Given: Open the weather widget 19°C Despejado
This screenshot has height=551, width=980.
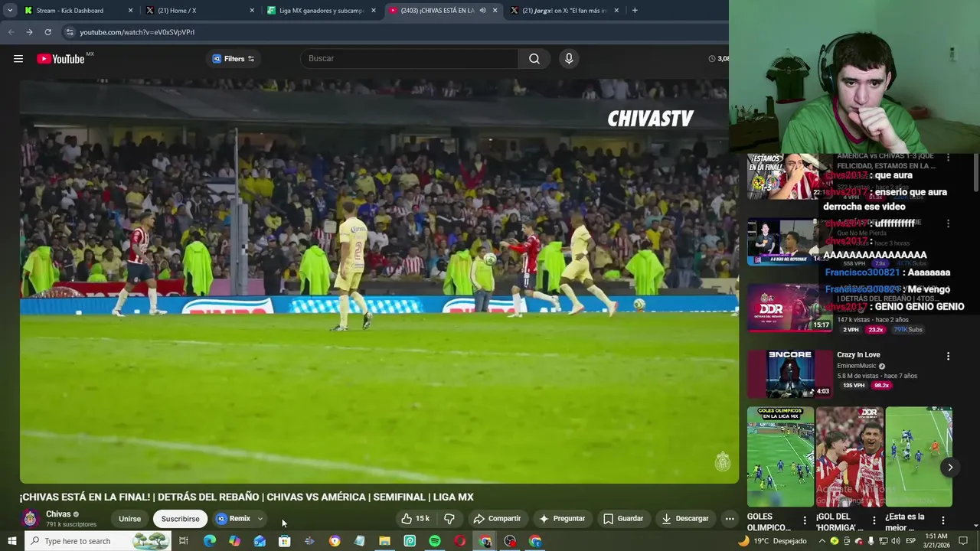Looking at the screenshot, I should tap(772, 541).
